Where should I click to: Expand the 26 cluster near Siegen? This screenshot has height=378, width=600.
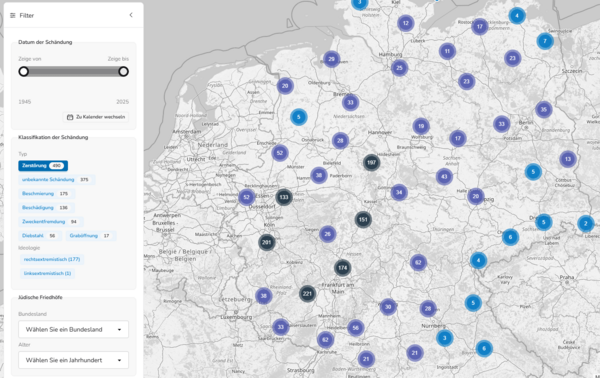coord(327,234)
